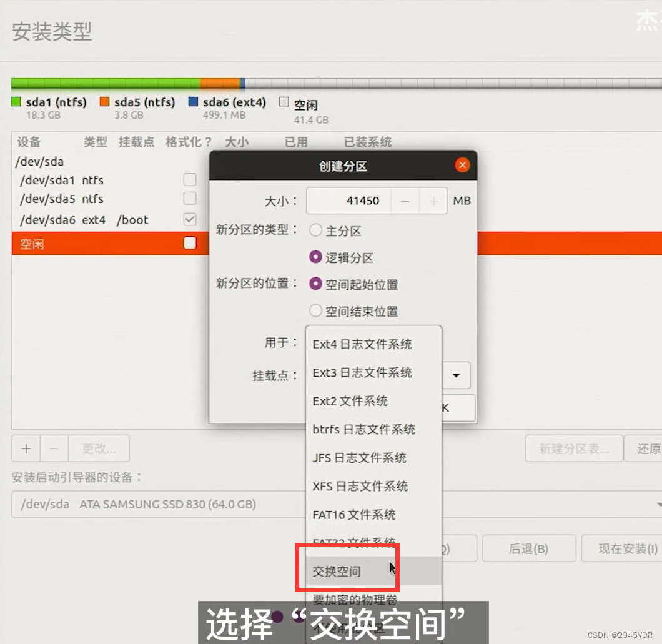Close the 创建分区 dialog

click(462, 165)
